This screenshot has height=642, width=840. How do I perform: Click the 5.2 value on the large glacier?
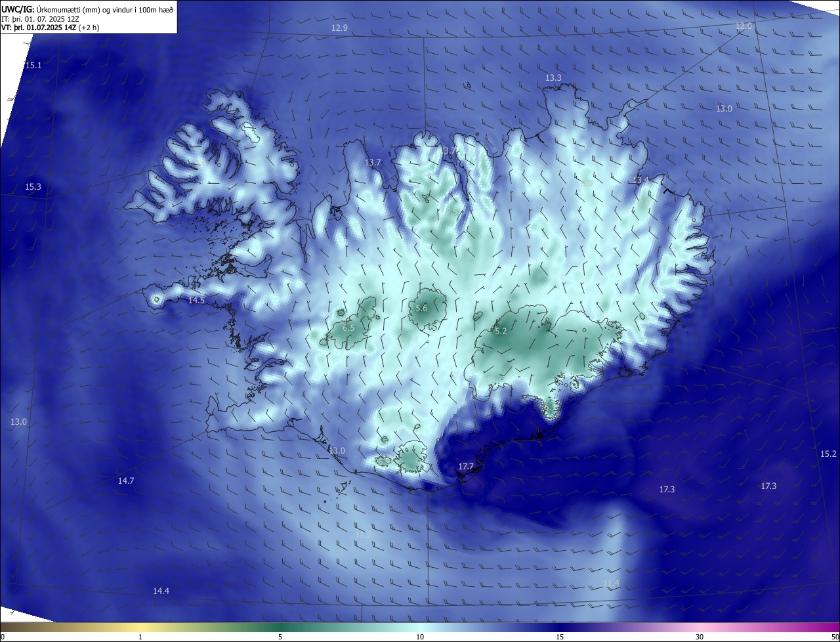point(501,332)
